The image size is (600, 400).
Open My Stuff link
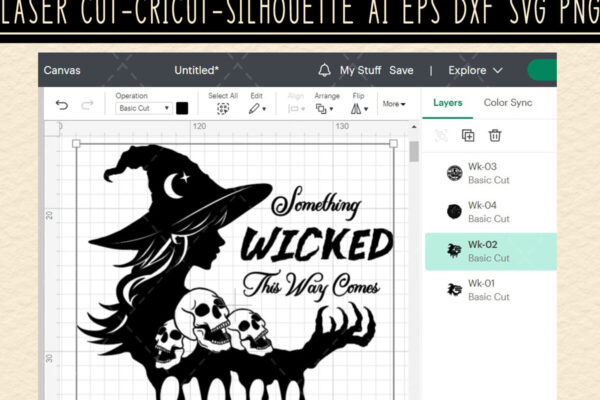[x=360, y=70]
